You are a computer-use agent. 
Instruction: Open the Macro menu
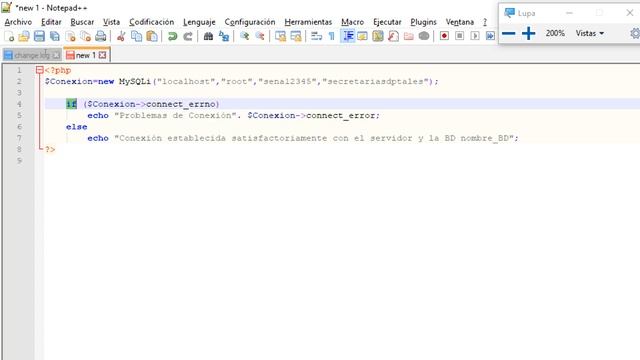coord(352,22)
